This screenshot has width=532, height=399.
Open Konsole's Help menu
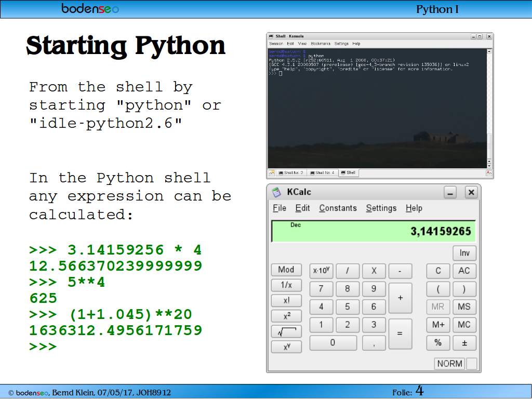pyautogui.click(x=356, y=44)
